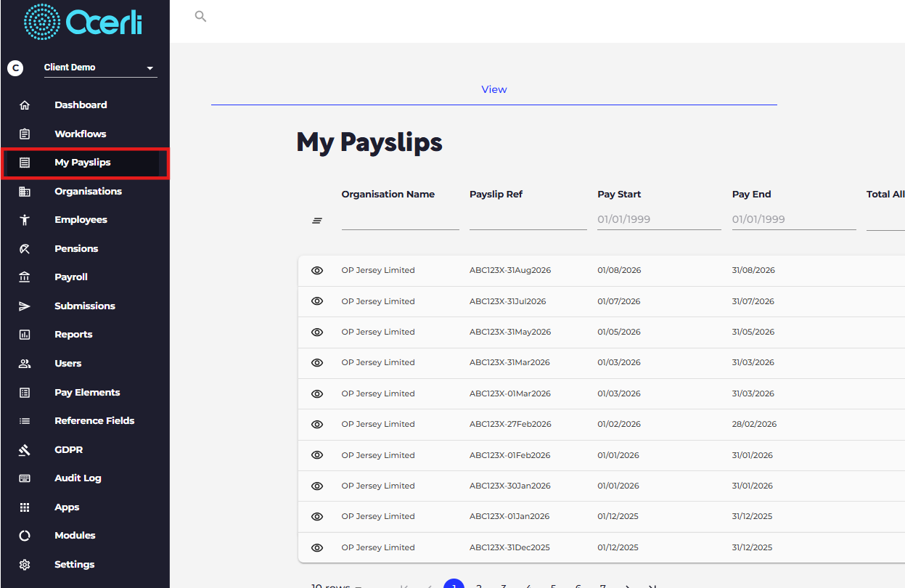Click the Ocerli logo
This screenshot has width=905, height=588.
(83, 22)
